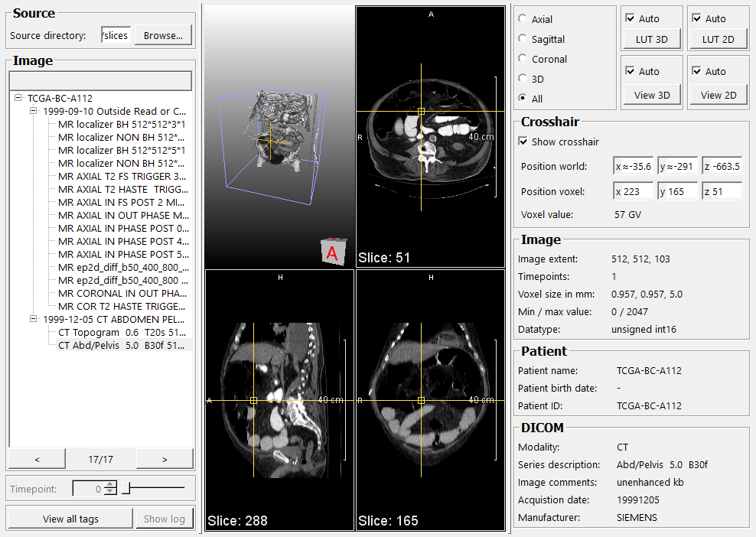
Task: Switch to the 3D view option
Action: pyautogui.click(x=523, y=79)
